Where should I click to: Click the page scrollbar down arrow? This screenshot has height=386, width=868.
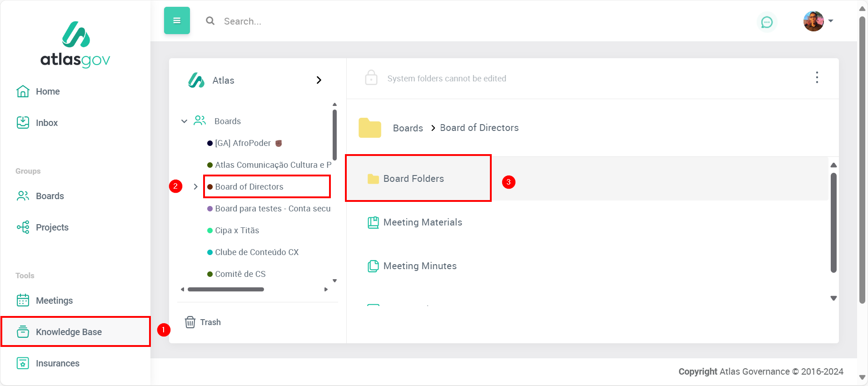pyautogui.click(x=862, y=377)
